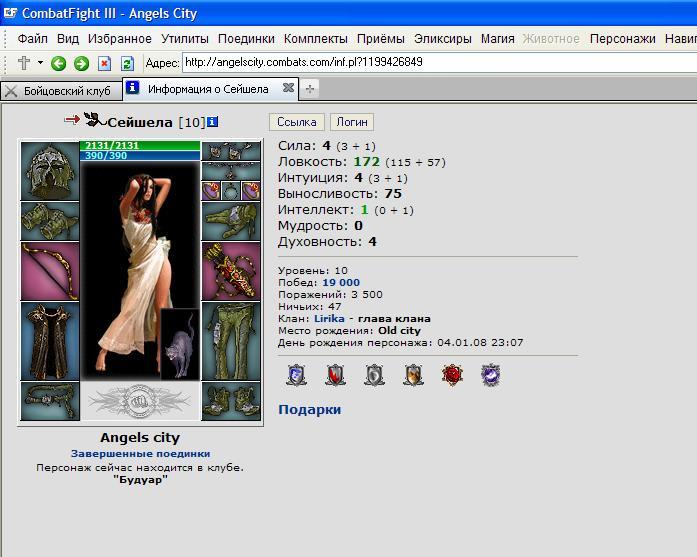Click the browser back arrow
This screenshot has width=697, height=557.
point(58,64)
